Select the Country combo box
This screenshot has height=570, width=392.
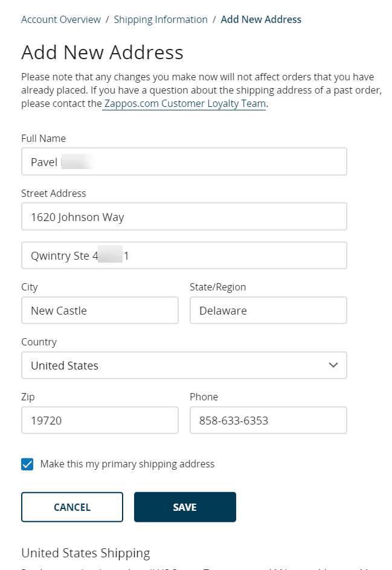pos(184,365)
